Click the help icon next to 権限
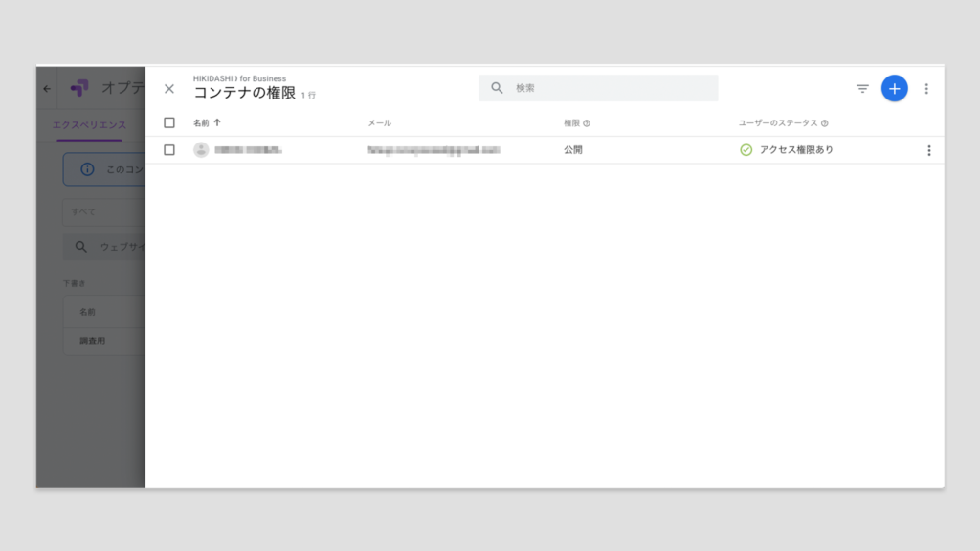The height and width of the screenshot is (551, 980). (x=587, y=123)
